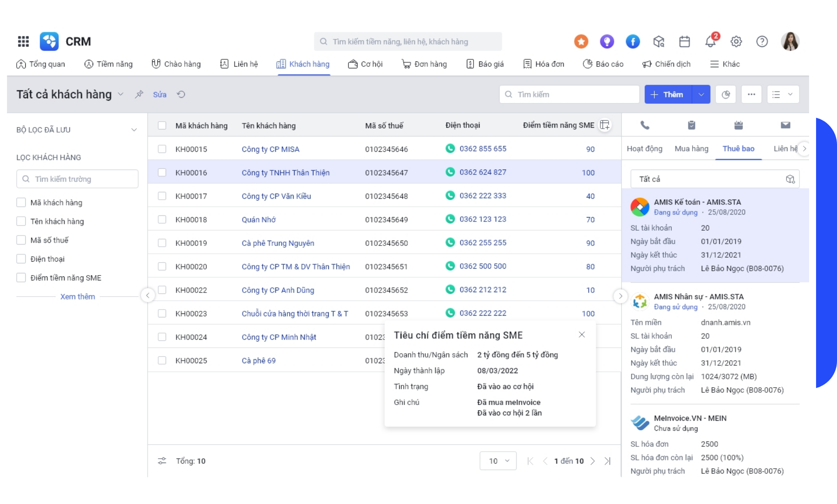Image resolution: width=837 pixels, height=504 pixels.
Task: Check the row KH00015 checkbox
Action: [x=162, y=149]
